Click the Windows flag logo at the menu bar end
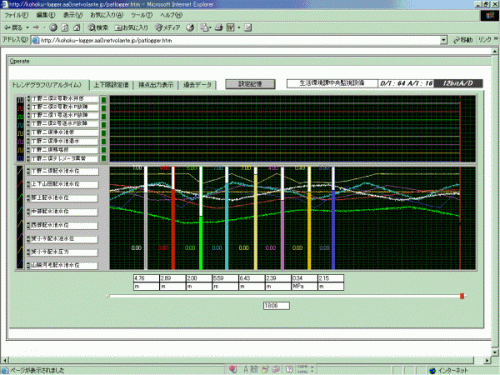The height and width of the screenshot is (375, 500). pos(490,16)
